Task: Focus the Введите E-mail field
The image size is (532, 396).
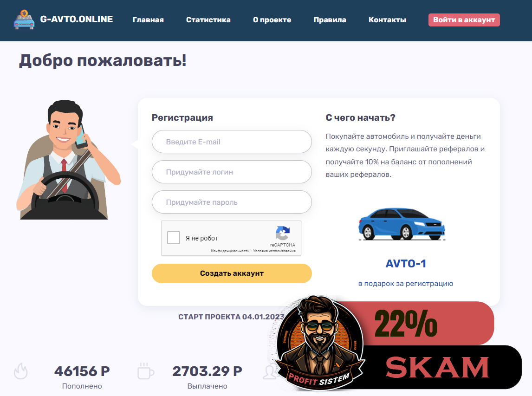Action: click(x=232, y=142)
